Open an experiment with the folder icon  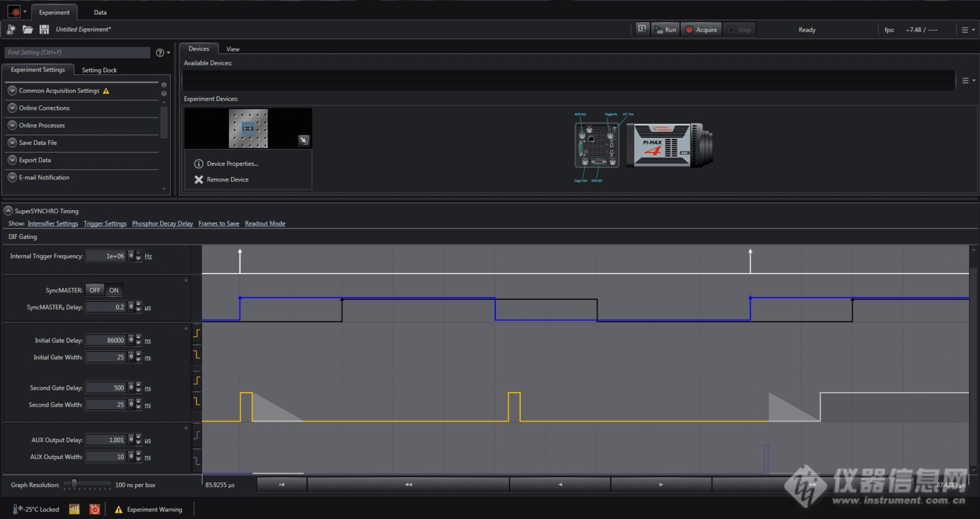[x=28, y=29]
